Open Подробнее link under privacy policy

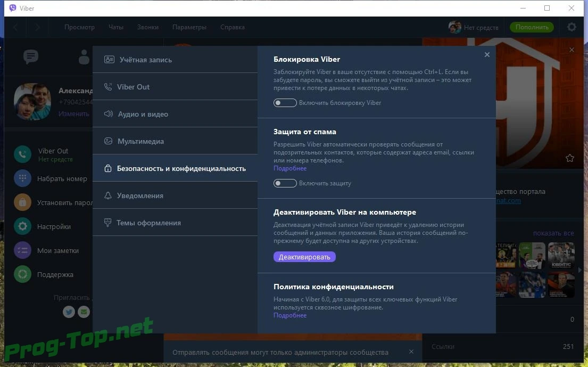tap(290, 315)
